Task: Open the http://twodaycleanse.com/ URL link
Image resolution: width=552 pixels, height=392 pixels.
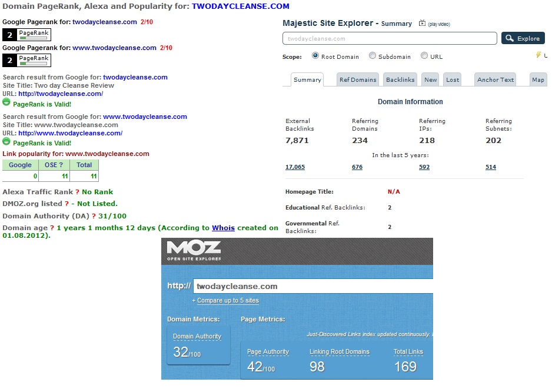Action: 61,94
